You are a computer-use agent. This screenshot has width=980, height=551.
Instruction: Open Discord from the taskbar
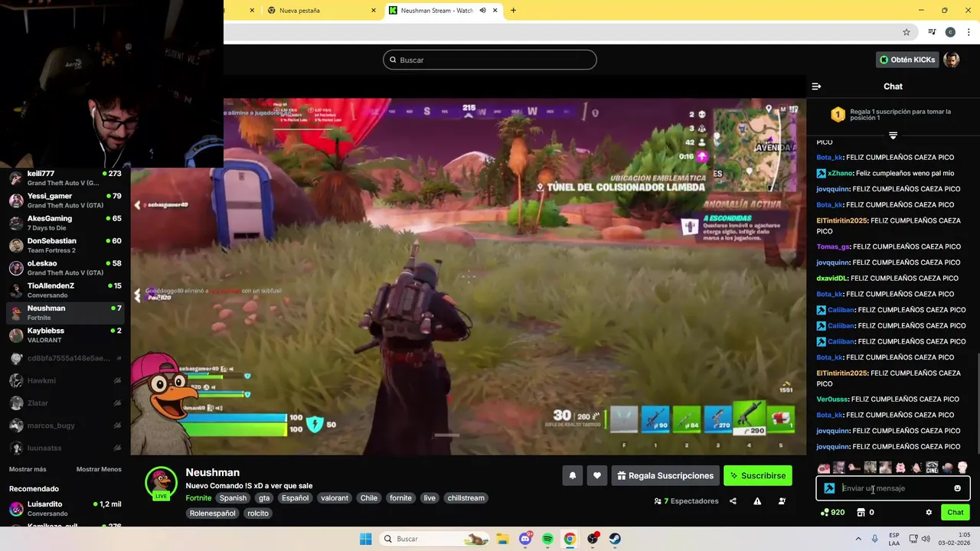(525, 539)
